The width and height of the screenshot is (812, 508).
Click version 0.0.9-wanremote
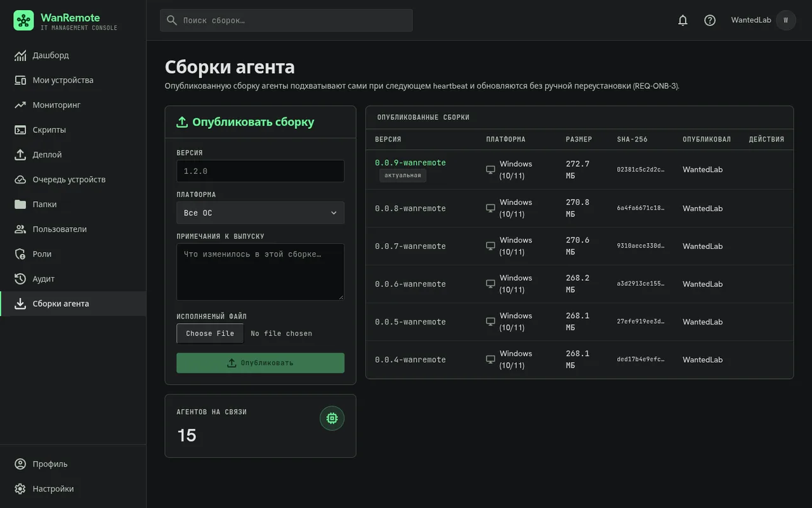[x=410, y=163]
